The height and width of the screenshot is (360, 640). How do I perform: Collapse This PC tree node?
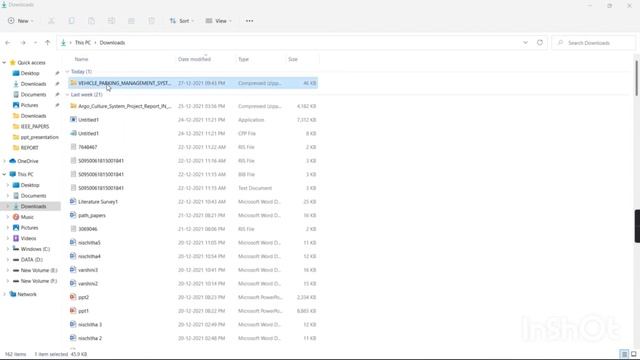point(4,174)
